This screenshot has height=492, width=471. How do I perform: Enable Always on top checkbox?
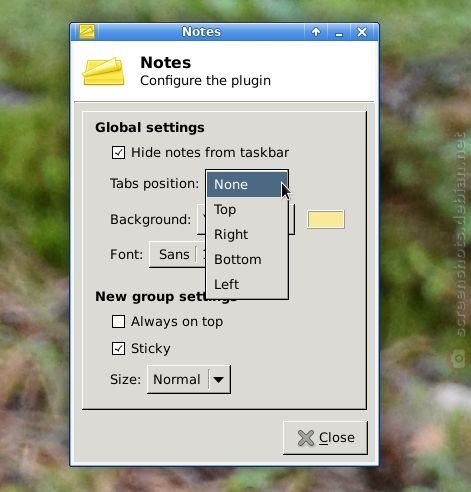tap(118, 322)
